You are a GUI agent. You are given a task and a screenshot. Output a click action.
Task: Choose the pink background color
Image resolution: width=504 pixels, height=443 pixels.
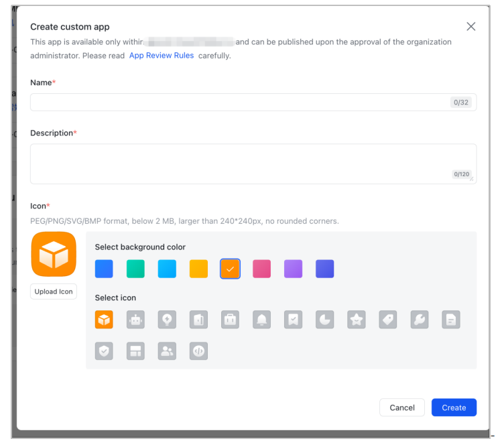click(261, 269)
